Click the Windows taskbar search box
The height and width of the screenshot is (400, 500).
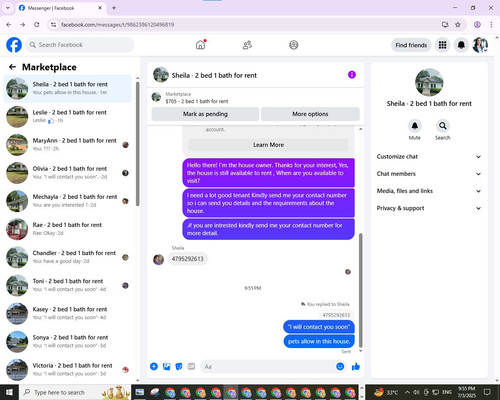click(x=75, y=392)
